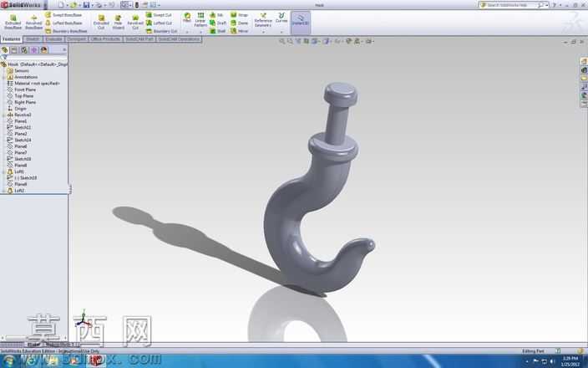Click the taskbar clock

pyautogui.click(x=570, y=361)
